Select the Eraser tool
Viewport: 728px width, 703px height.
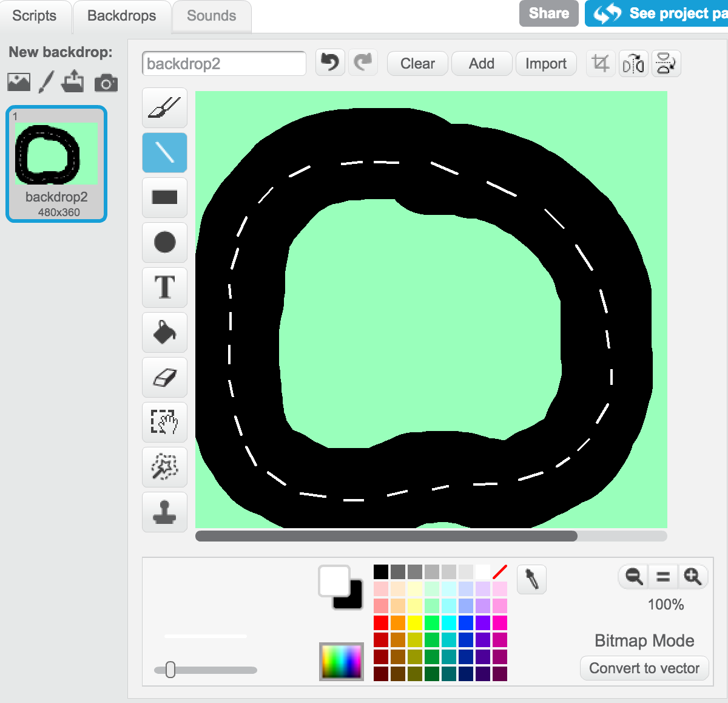(164, 377)
